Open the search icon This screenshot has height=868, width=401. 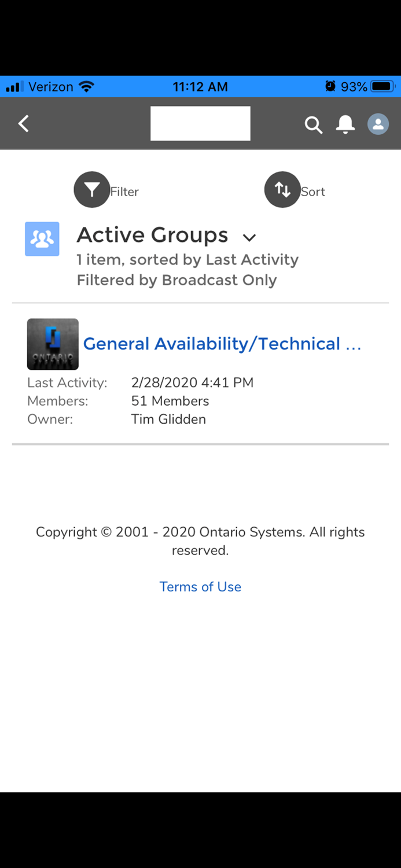coord(313,124)
